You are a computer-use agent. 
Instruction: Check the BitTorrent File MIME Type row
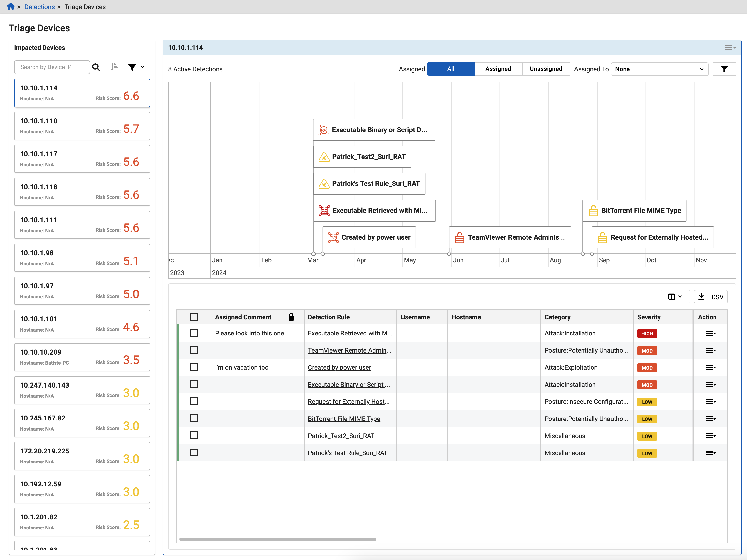pyautogui.click(x=194, y=419)
